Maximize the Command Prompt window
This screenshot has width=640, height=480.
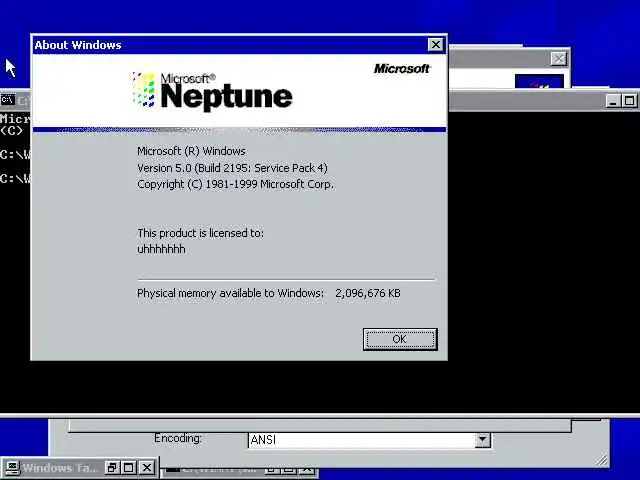[x=629, y=100]
